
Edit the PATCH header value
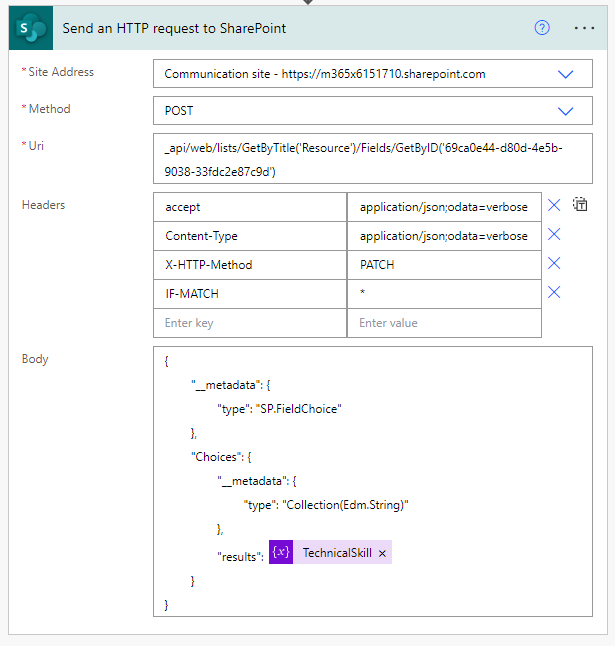pos(444,265)
